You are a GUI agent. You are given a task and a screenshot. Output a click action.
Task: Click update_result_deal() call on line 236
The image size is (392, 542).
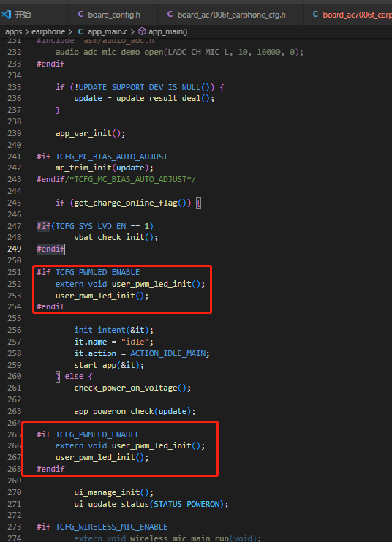click(x=163, y=99)
